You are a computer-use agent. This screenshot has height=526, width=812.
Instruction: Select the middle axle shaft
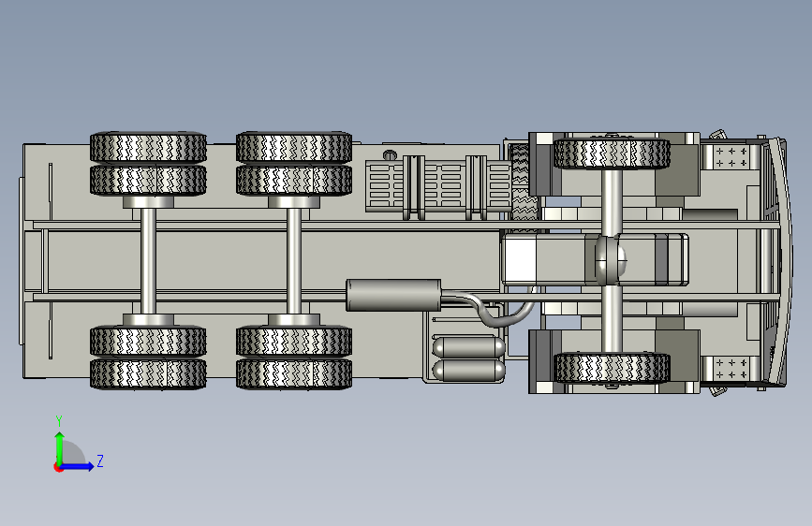point(294,260)
